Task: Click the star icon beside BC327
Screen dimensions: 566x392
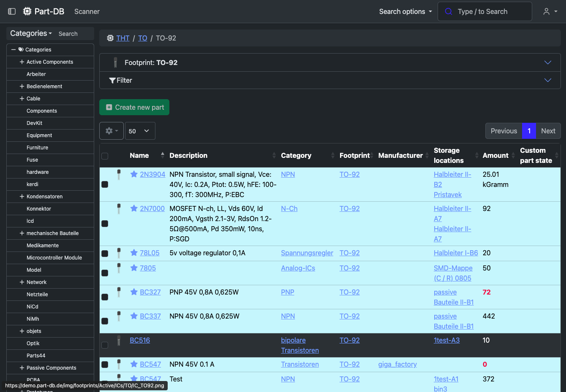Action: coord(134,292)
